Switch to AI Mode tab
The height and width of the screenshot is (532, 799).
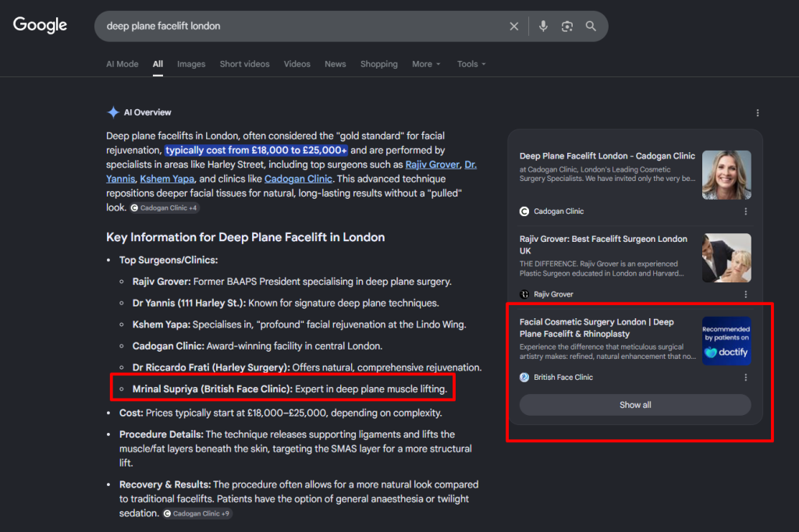(123, 64)
